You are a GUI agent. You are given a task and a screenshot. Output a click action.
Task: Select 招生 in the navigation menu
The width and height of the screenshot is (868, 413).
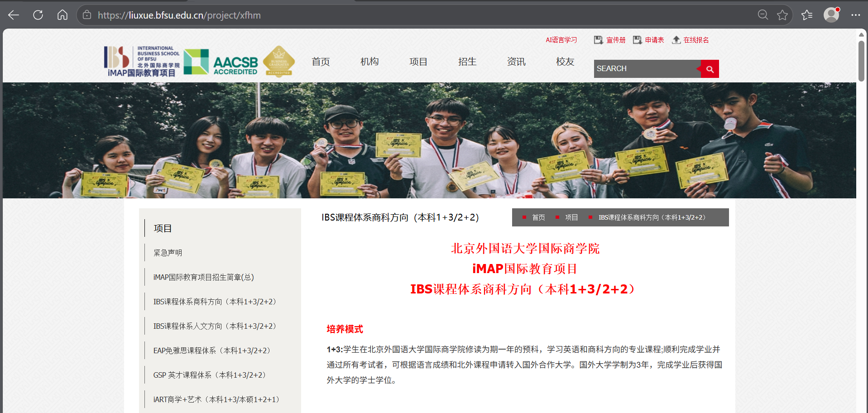(467, 62)
